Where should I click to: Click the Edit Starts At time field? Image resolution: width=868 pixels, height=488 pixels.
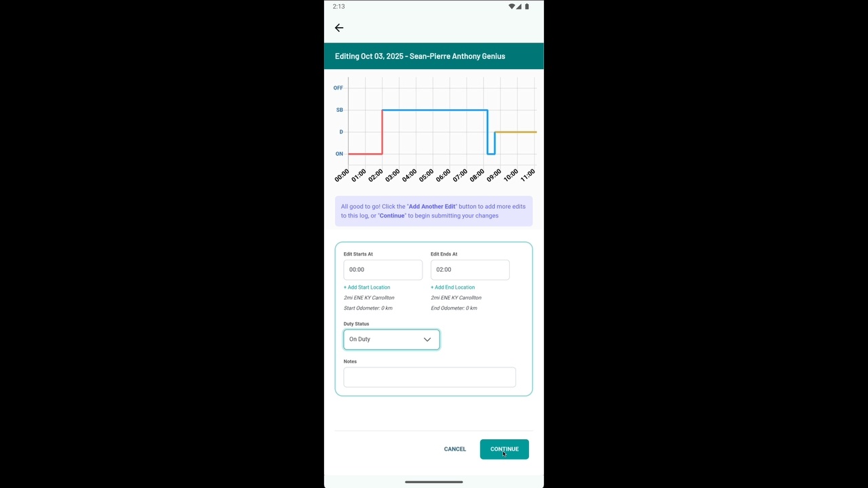382,270
